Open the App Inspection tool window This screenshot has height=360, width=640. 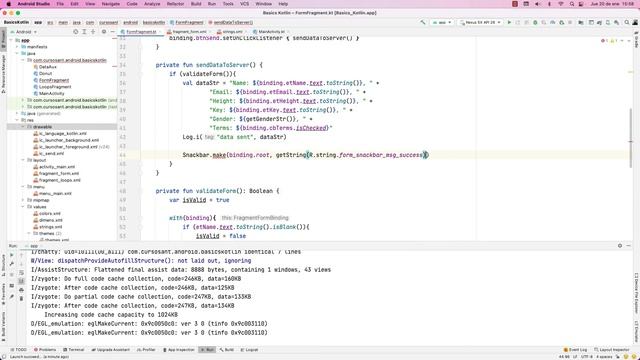[x=179, y=350]
